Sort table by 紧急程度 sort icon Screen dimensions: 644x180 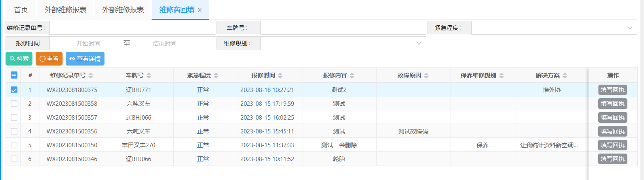(216, 75)
